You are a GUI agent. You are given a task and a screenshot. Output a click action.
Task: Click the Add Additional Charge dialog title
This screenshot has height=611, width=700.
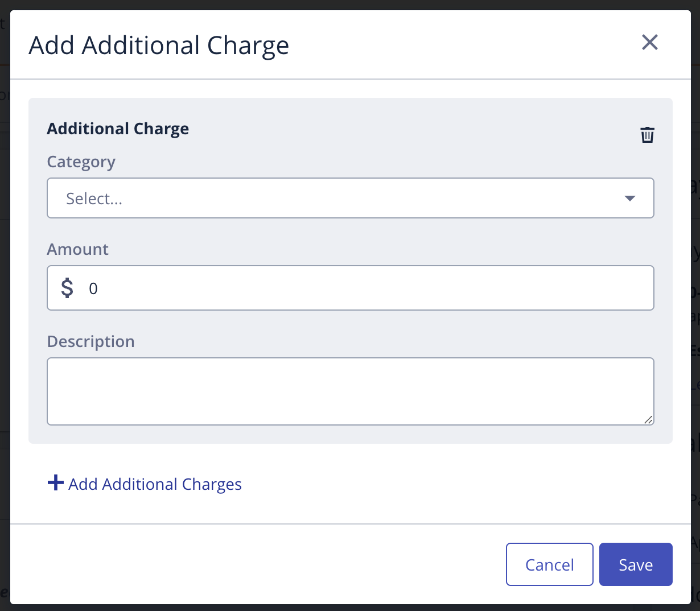158,45
